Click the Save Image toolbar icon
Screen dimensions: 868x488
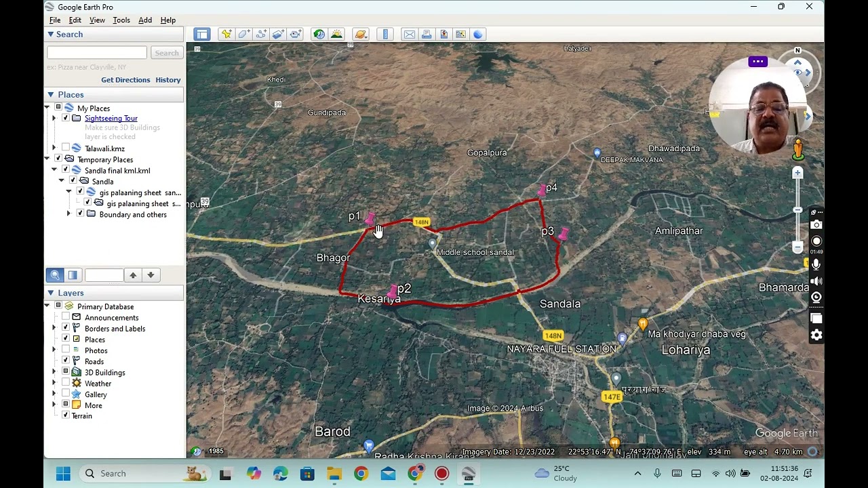(443, 34)
